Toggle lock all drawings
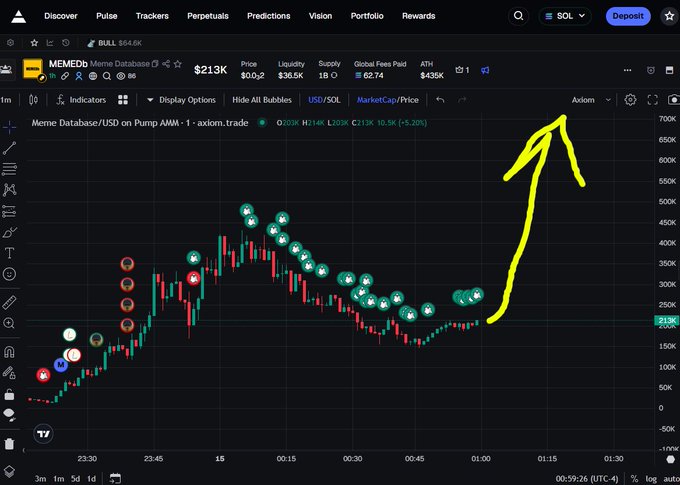Viewport: 680px width, 485px height. pos(9,394)
